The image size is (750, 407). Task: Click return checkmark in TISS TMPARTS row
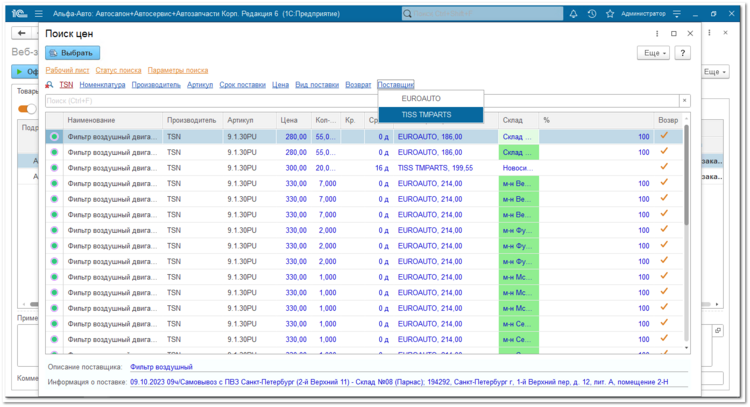[664, 167]
